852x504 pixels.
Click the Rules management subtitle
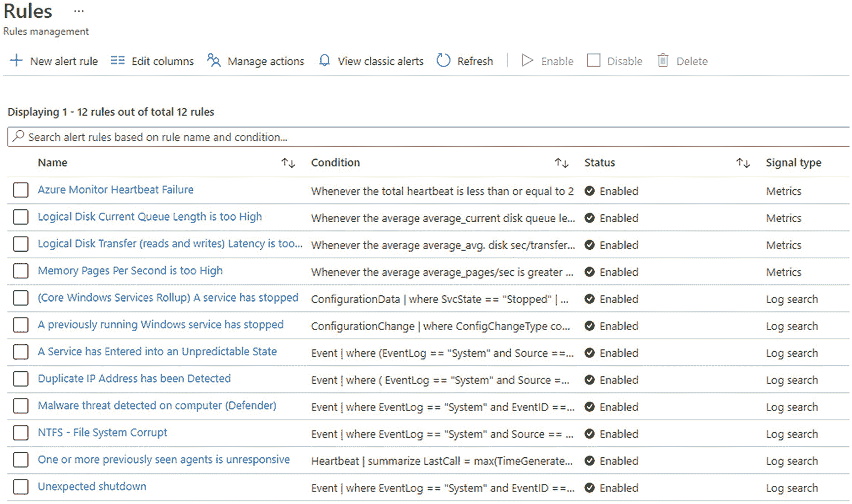tap(46, 31)
